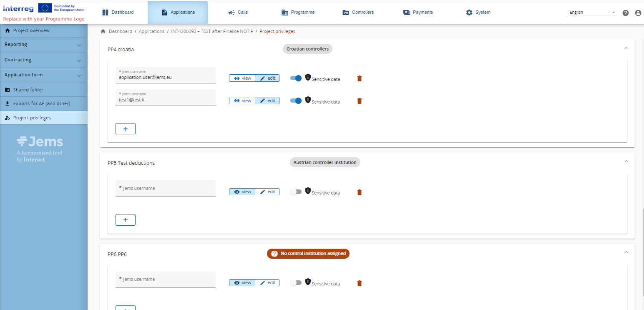Select view permission for test1@test.it
Screen dimensions: 644x310
click(x=242, y=101)
